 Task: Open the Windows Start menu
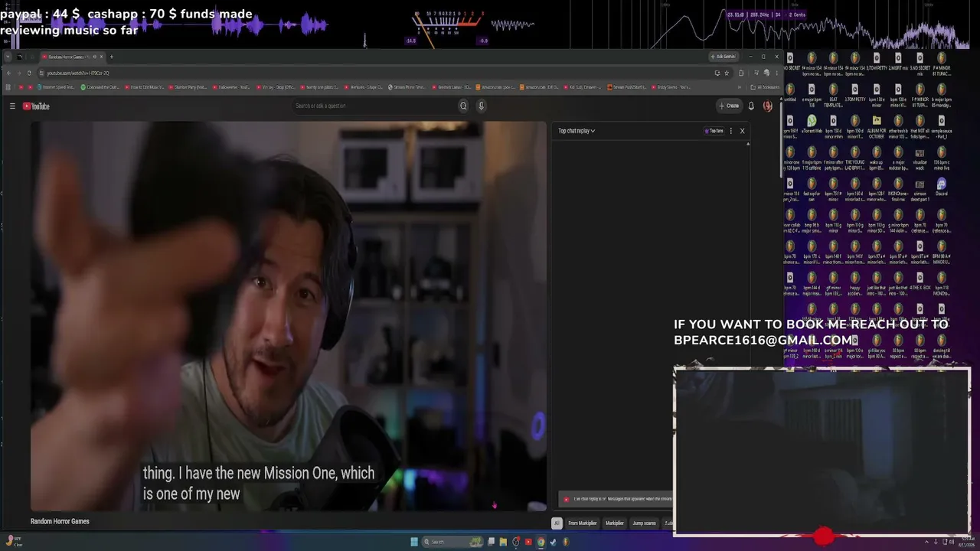pos(414,542)
